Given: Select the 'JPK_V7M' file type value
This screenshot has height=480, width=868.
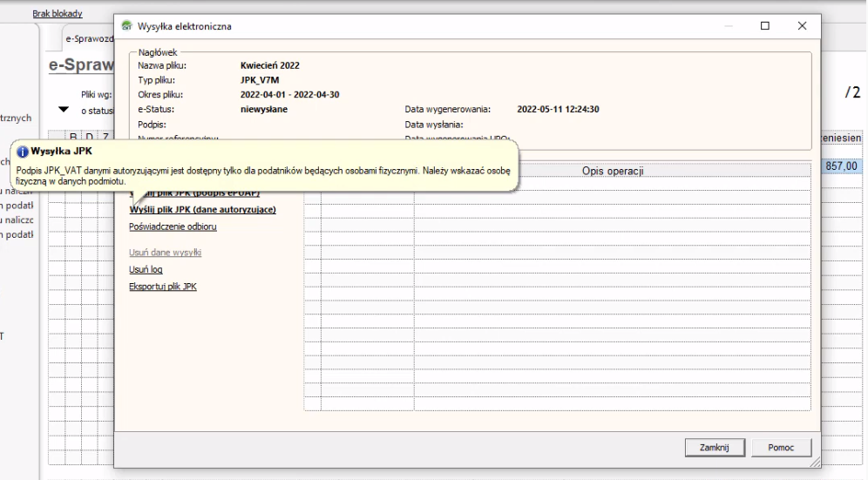Looking at the screenshot, I should (260, 80).
